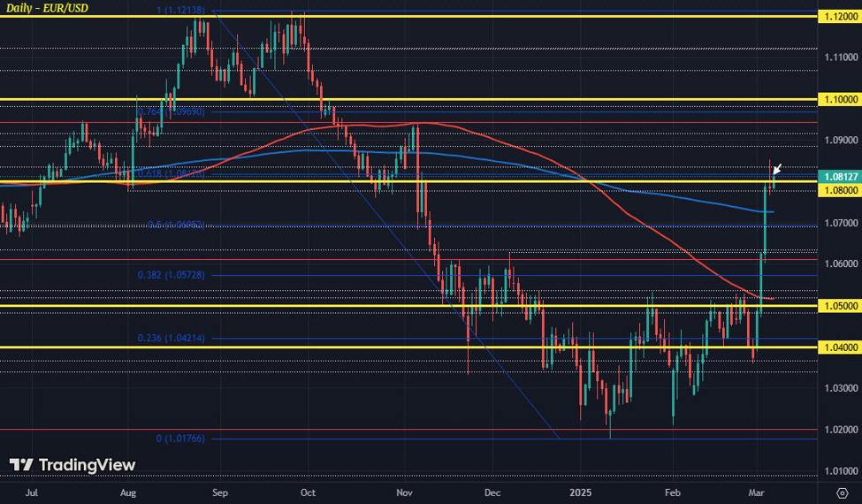Click the 1.01000 price axis label
The width and height of the screenshot is (862, 504).
click(x=836, y=471)
